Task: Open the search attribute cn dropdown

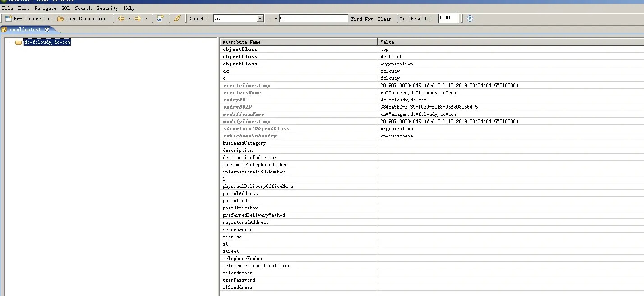Action: tap(260, 18)
